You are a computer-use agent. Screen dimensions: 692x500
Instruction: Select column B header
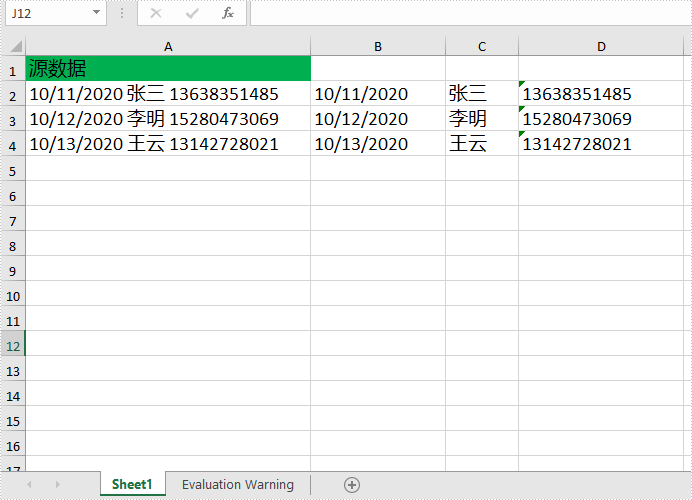[x=378, y=46]
